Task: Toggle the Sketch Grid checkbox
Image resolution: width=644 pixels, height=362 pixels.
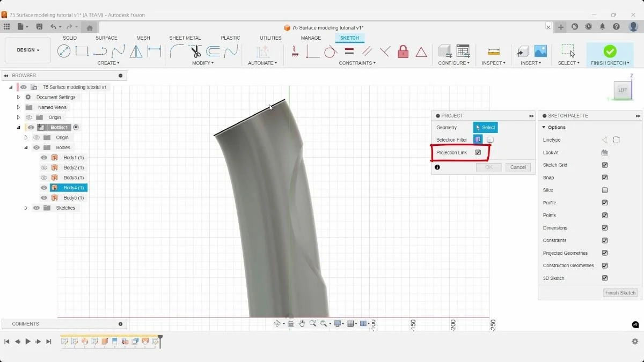Action: click(605, 165)
